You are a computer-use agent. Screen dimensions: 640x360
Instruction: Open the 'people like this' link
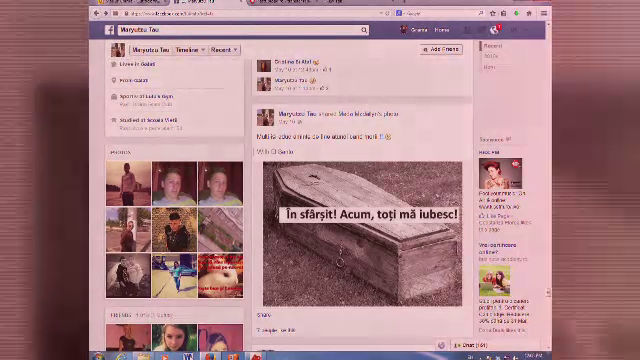(276, 330)
